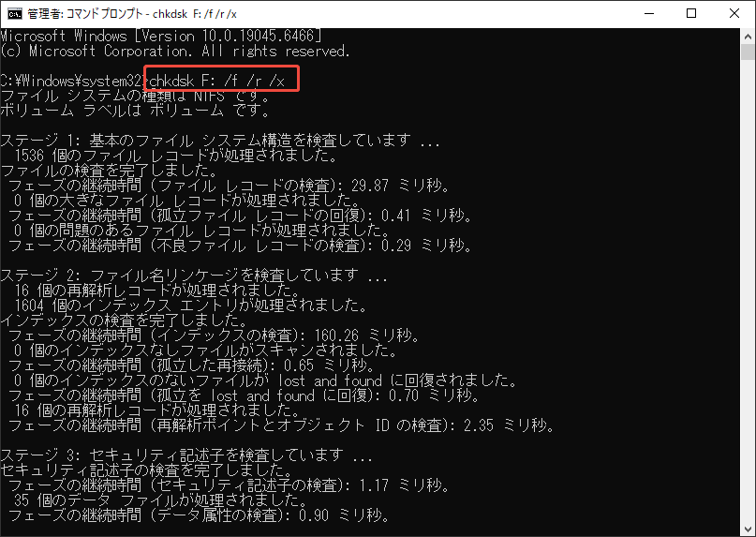Click the line 35 個のデータ ファイル
Screen dimensions: 756x537
[x=161, y=500]
